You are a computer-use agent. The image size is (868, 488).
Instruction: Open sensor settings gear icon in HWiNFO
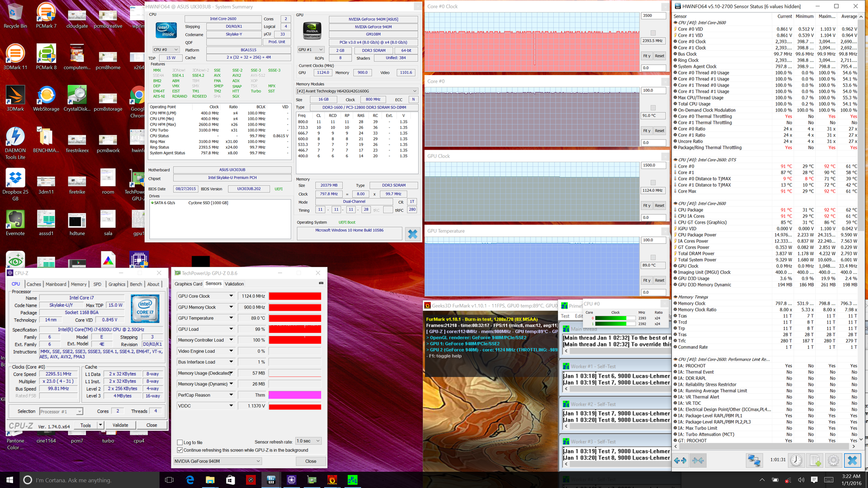pyautogui.click(x=834, y=460)
